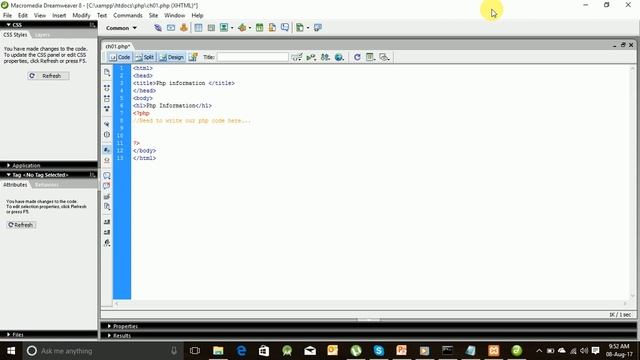The height and width of the screenshot is (360, 640).
Task: Click the Insert Div Tag icon
Action: tap(211, 28)
